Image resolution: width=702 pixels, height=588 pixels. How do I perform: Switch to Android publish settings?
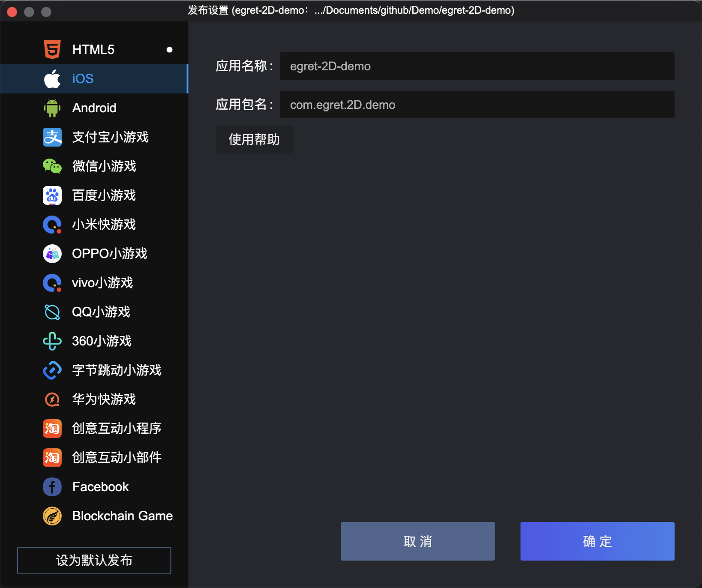click(94, 108)
